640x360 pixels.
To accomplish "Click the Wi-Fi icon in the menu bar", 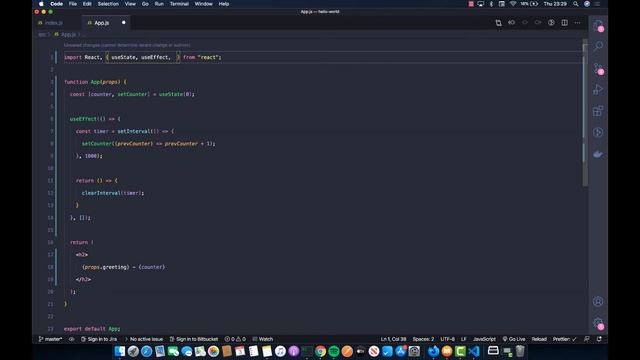I will (x=513, y=4).
